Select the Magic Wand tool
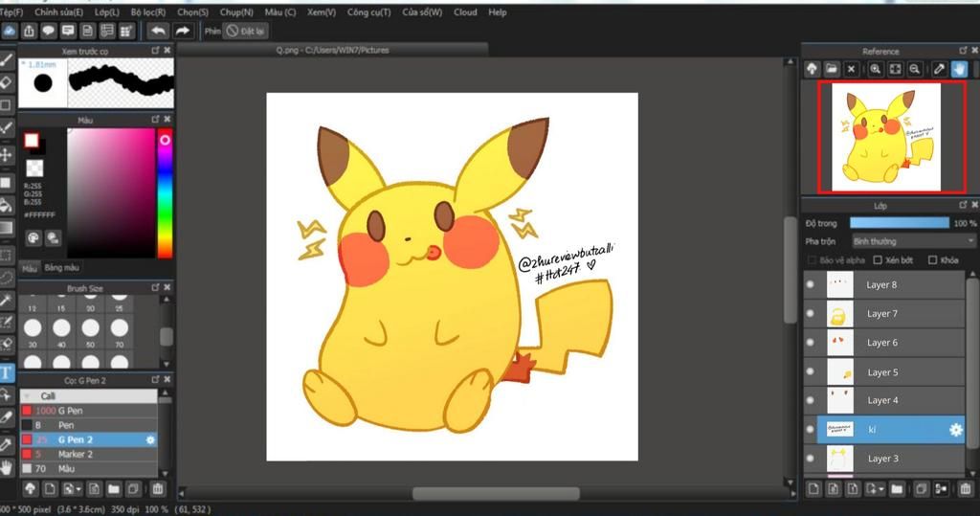The height and width of the screenshot is (516, 980). pyautogui.click(x=7, y=301)
